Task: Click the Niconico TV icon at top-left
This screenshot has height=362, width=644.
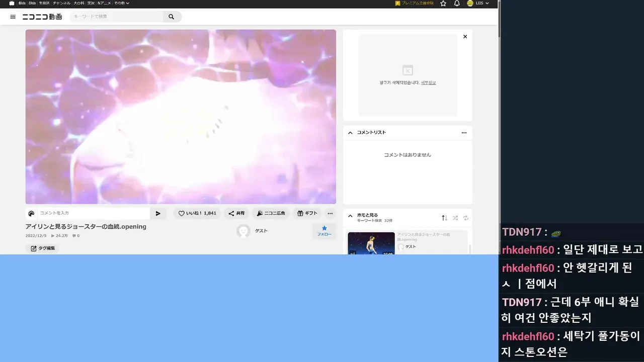Action: 12,3
